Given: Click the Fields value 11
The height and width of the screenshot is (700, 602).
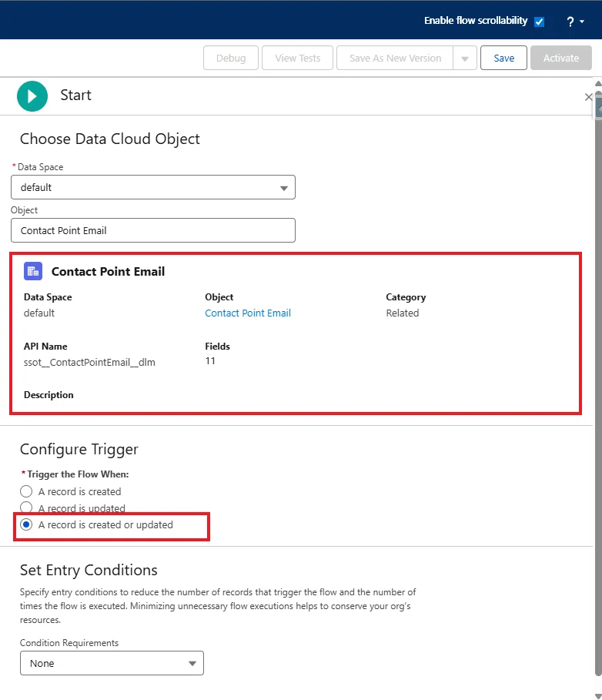Looking at the screenshot, I should tap(210, 360).
